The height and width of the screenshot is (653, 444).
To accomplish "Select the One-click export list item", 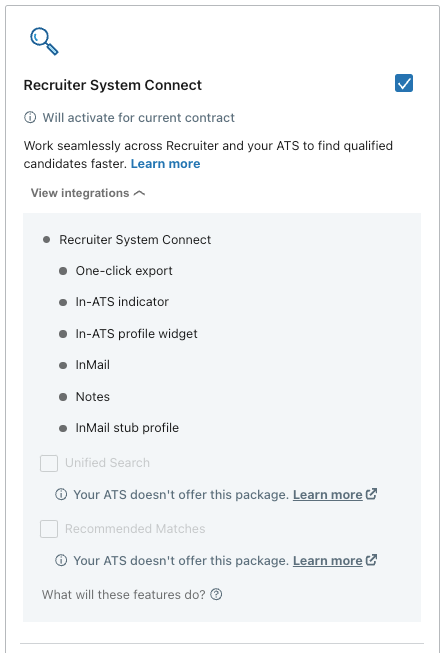I will pos(124,271).
